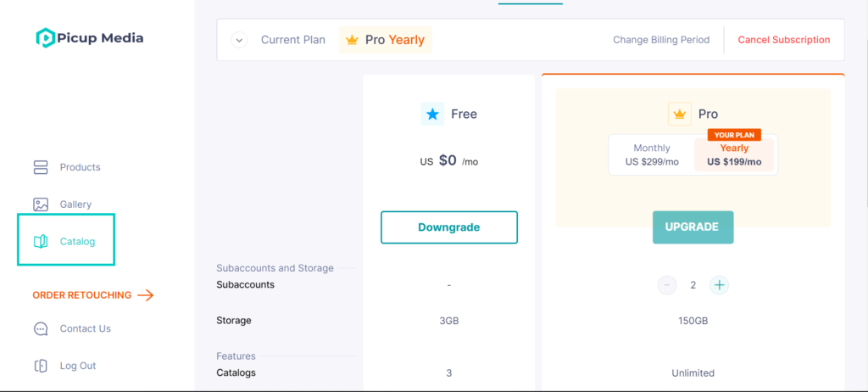Select Yearly billing at US $199/mo

(734, 155)
